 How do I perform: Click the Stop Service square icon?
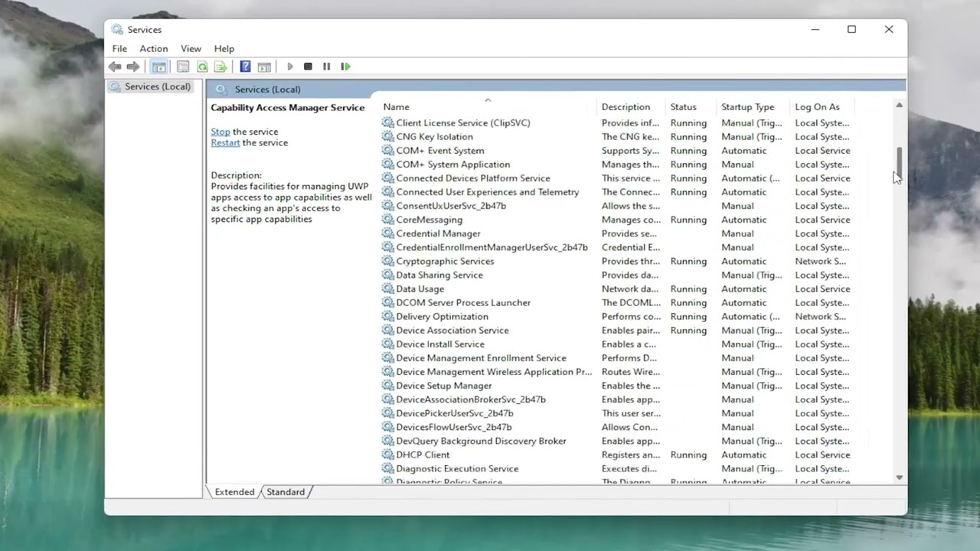tap(308, 67)
